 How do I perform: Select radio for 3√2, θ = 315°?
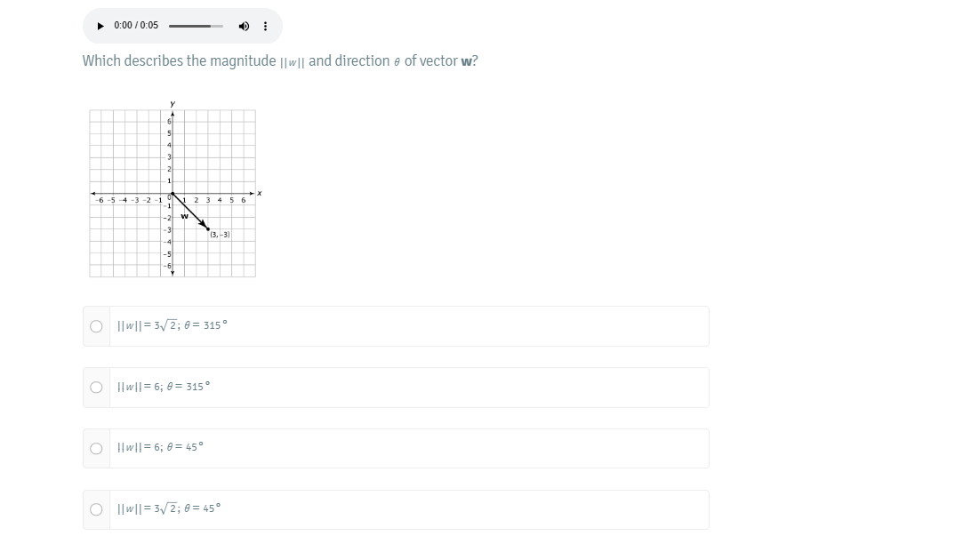[x=96, y=326]
